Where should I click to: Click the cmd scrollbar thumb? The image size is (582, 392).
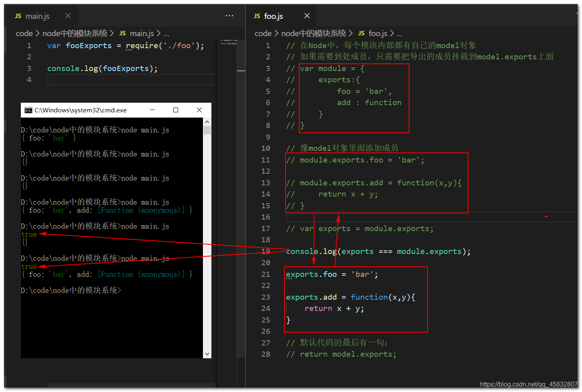coord(207,130)
